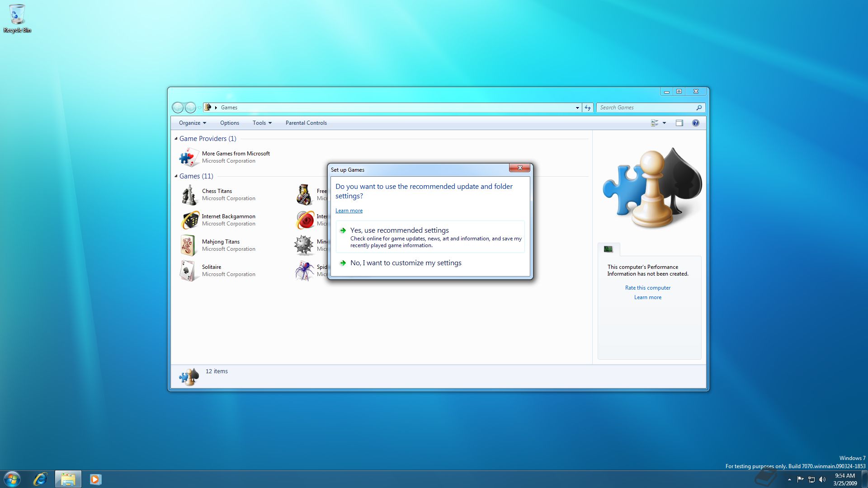The image size is (868, 488).
Task: Click Learn more under Rate this computer
Action: click(648, 297)
